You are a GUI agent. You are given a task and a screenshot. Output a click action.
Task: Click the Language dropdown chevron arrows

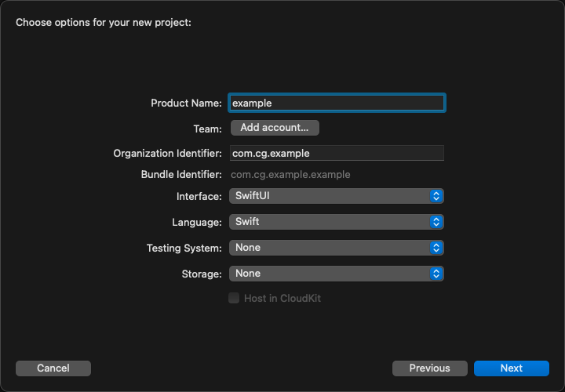[437, 222]
